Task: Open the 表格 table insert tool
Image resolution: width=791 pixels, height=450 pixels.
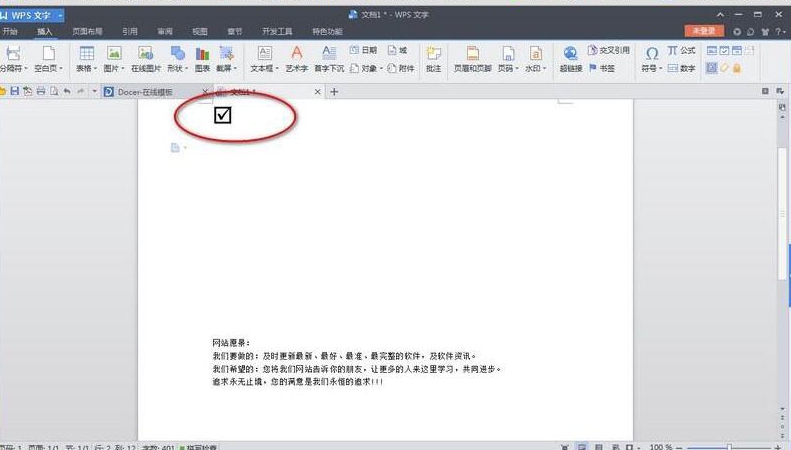Action: (86, 59)
